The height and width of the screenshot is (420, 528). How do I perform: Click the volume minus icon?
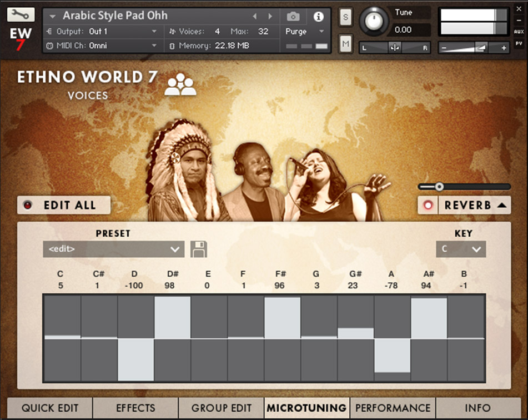coord(444,48)
